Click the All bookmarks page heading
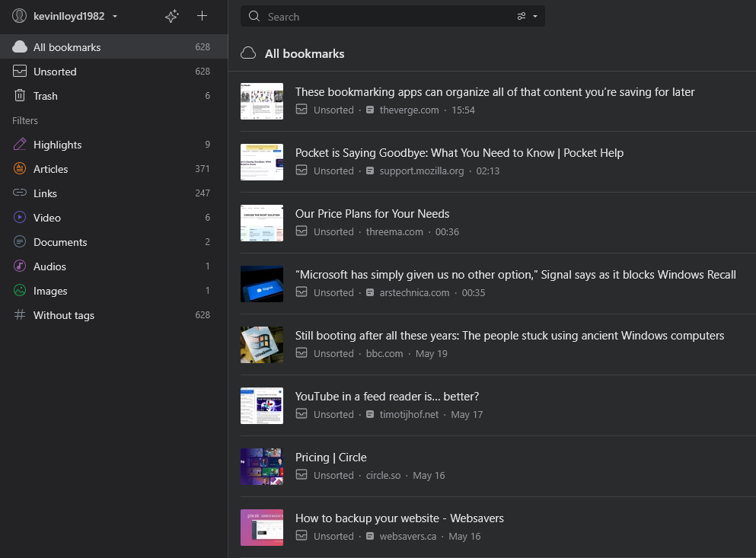756x558 pixels. click(305, 53)
